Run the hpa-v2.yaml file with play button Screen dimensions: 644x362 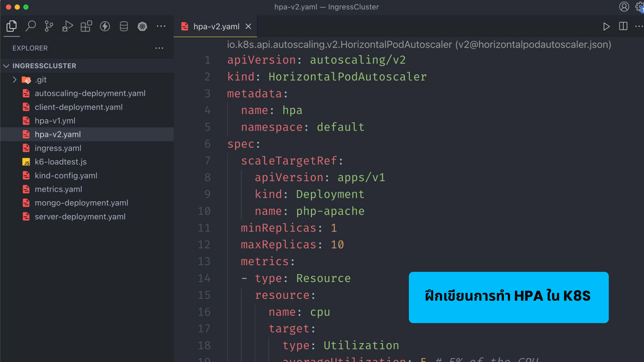click(x=606, y=26)
